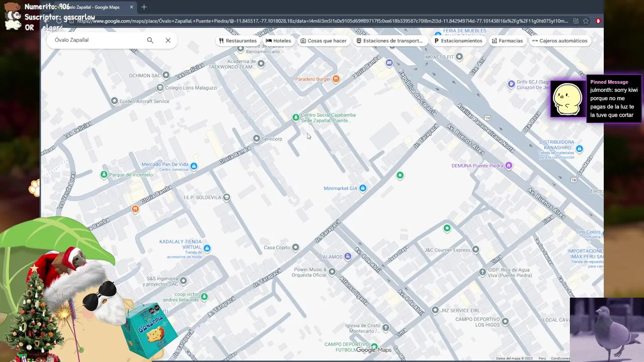Viewport: 644px width, 362px height.
Task: Bookmark this page with star icon
Action: [x=586, y=21]
